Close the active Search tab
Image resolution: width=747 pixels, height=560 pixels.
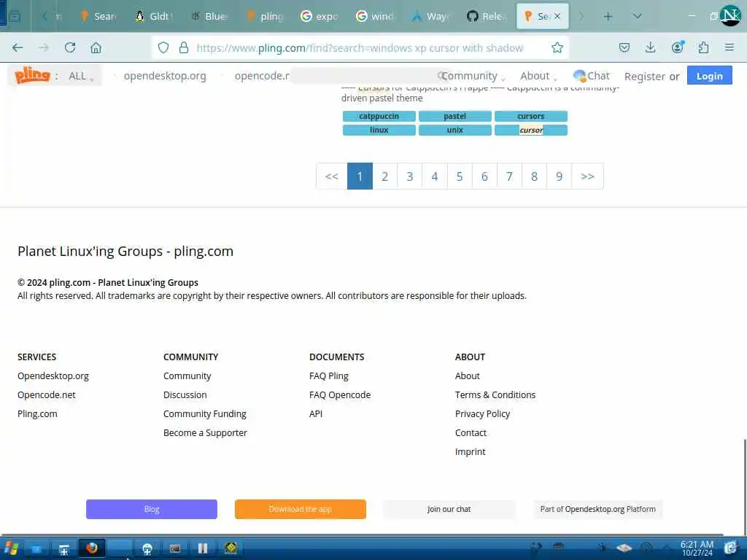pos(557,16)
